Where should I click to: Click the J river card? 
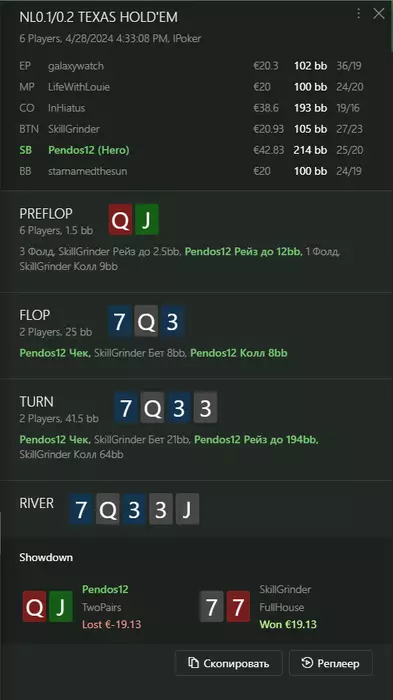(187, 509)
